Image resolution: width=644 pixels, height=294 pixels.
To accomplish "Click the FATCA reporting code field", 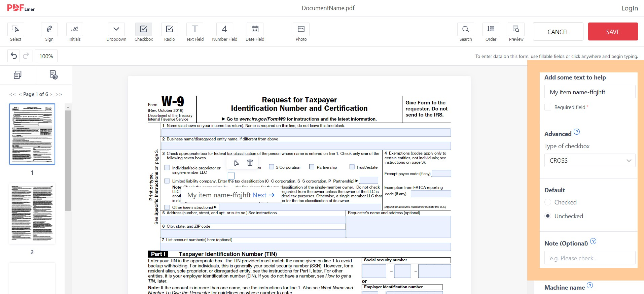I will click(x=431, y=194).
